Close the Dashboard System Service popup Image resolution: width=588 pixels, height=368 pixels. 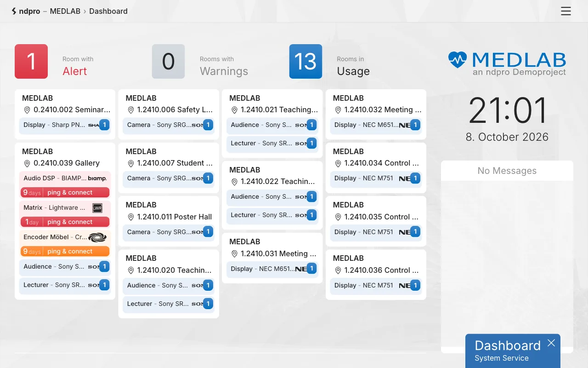click(551, 343)
